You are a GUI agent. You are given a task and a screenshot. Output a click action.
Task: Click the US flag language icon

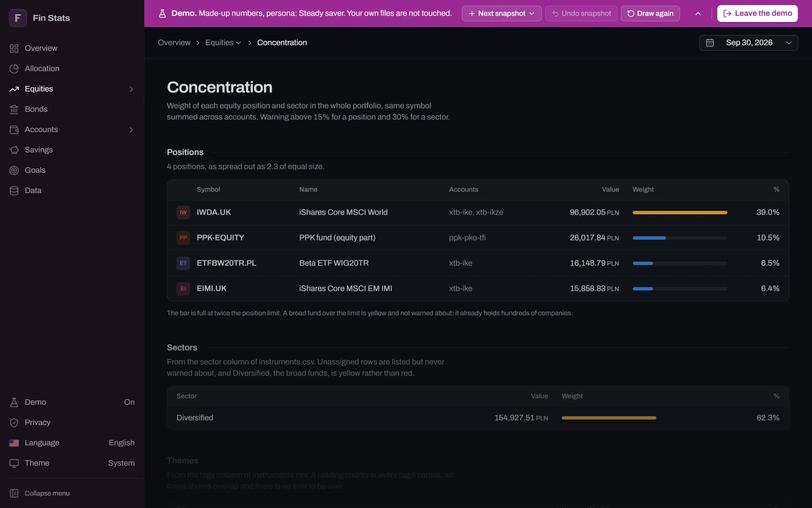click(x=14, y=443)
